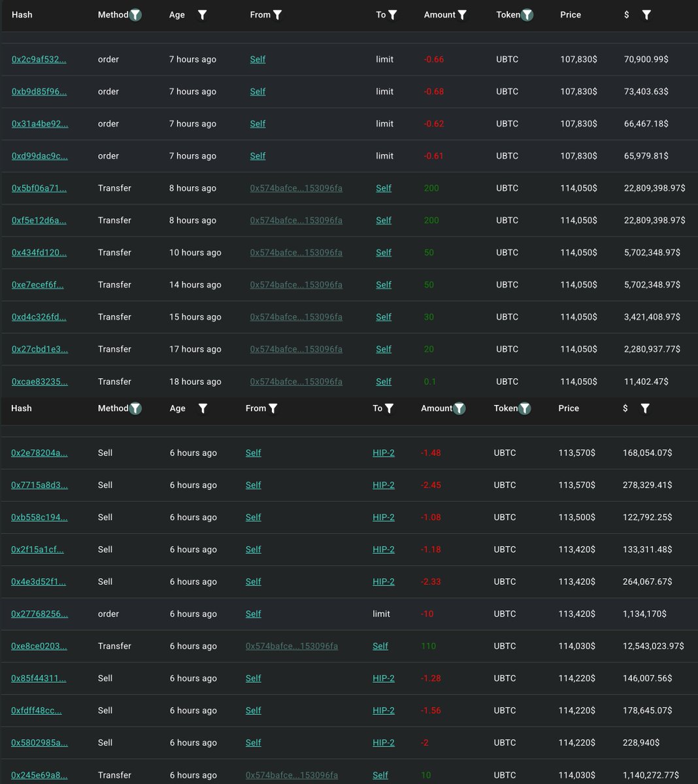698x784 pixels.
Task: Open transaction hash 0x5bf06a71...
Action: pyautogui.click(x=39, y=188)
